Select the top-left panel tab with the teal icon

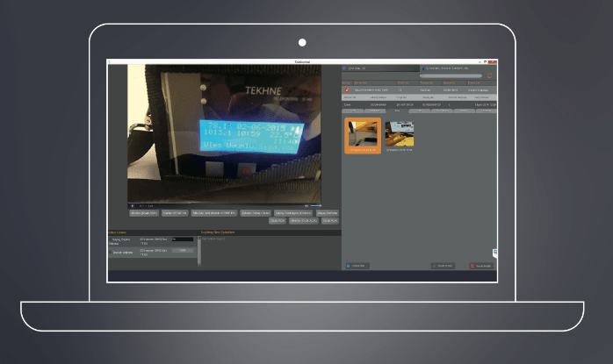380,68
